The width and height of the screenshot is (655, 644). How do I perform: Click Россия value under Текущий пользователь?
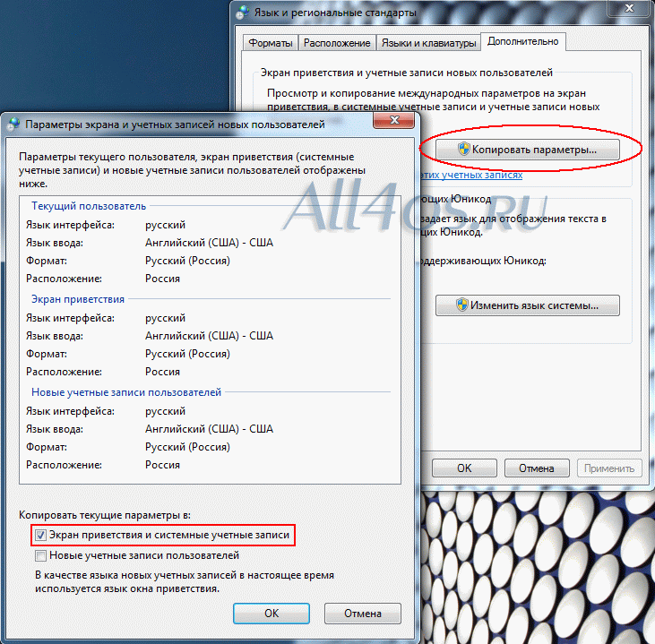tap(162, 279)
